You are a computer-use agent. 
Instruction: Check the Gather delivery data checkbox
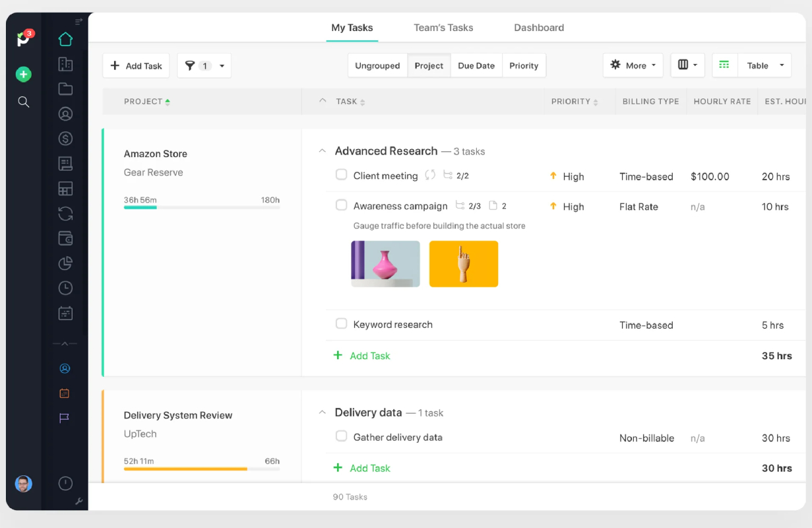pyautogui.click(x=341, y=436)
